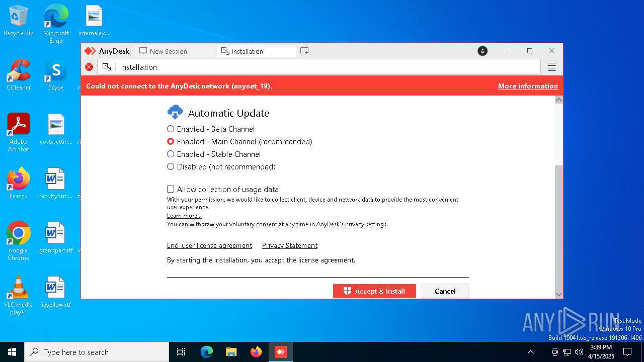Open new tab with monitor plus icon
This screenshot has width=644, height=362.
pyautogui.click(x=304, y=51)
